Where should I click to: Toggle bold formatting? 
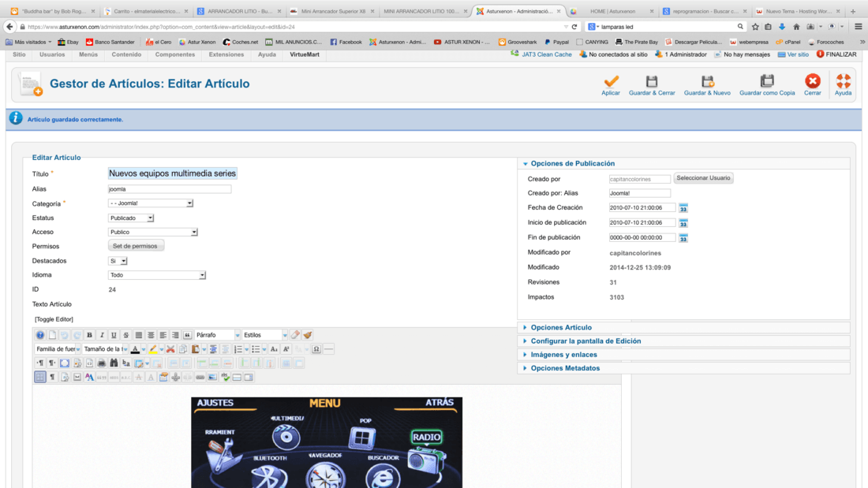coord(89,335)
